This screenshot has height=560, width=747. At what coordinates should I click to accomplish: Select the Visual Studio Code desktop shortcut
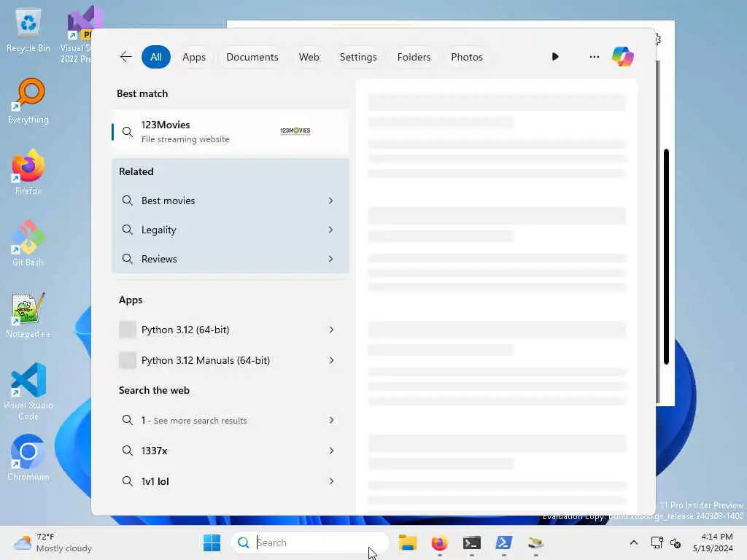point(28,392)
